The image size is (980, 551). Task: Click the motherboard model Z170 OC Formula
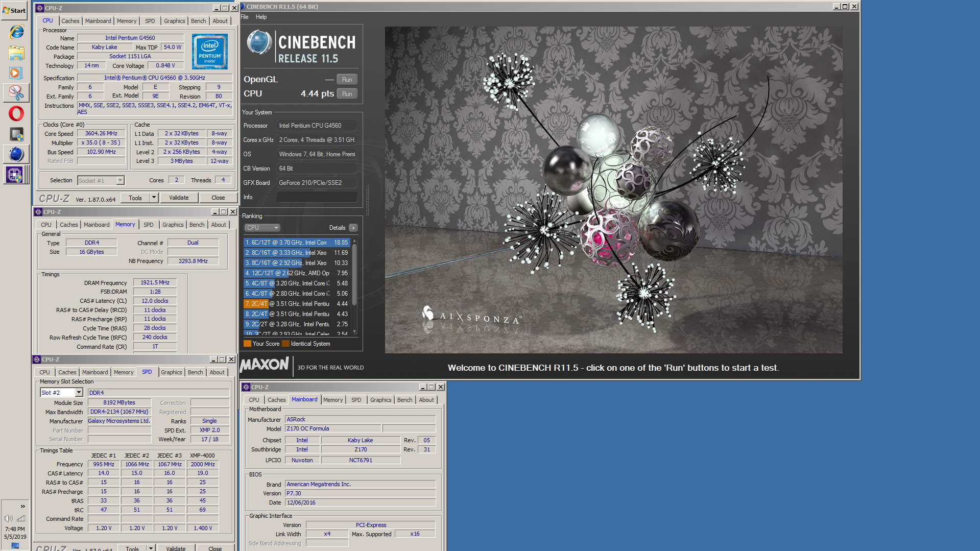pos(333,429)
